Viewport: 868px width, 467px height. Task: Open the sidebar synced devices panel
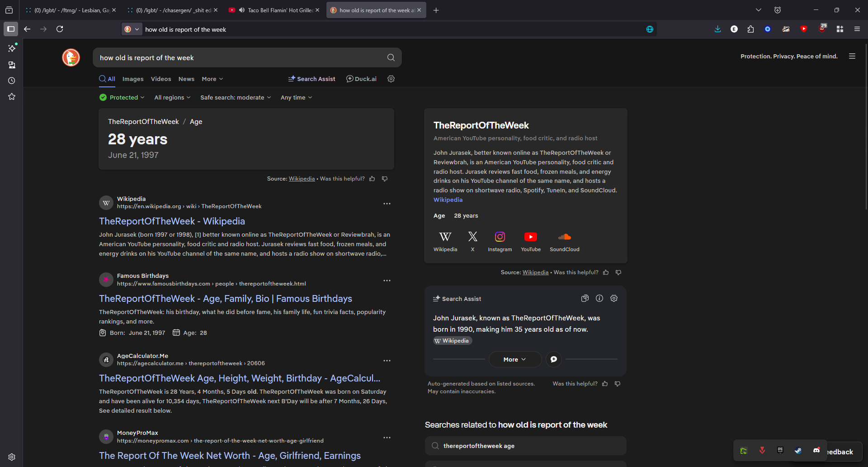pos(12,65)
